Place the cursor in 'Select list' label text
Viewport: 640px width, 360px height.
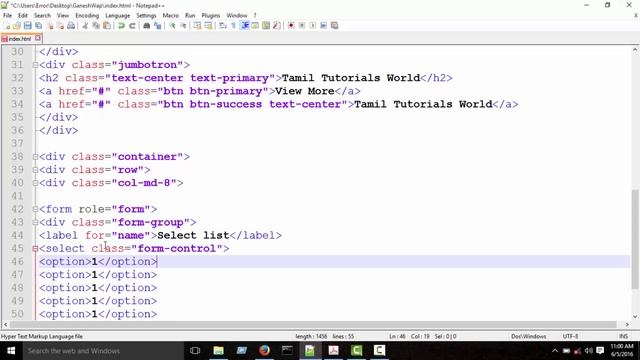pyautogui.click(x=193, y=236)
